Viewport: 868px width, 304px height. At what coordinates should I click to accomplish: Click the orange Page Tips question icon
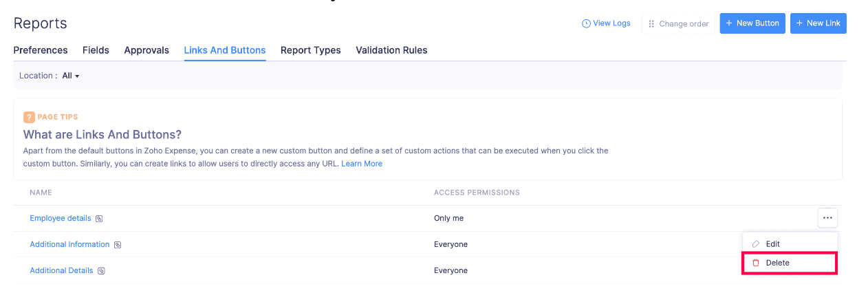point(29,117)
